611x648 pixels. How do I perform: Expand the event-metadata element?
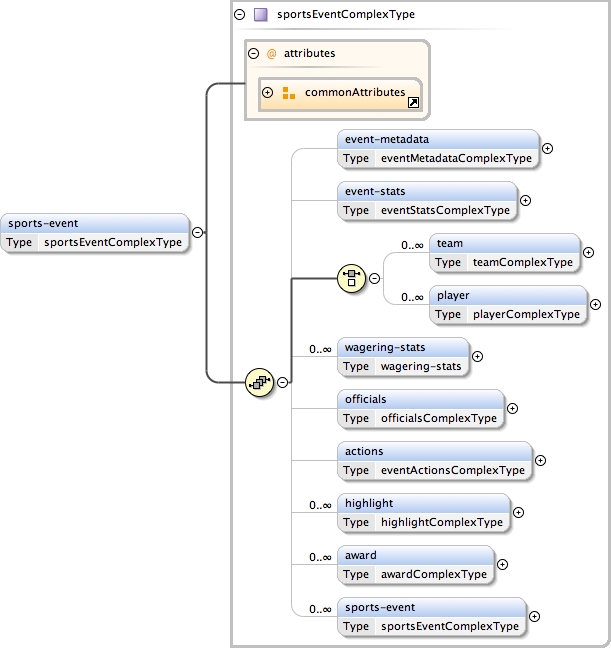tap(547, 148)
